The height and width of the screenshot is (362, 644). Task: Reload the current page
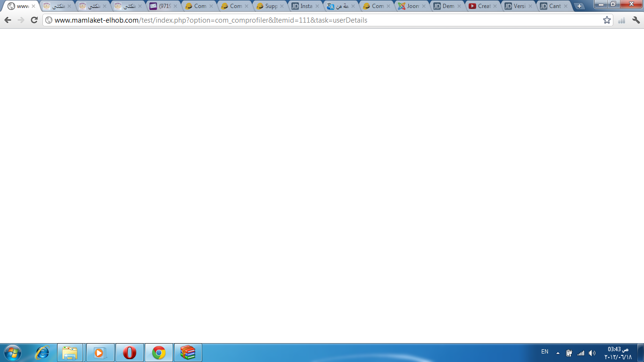coord(34,20)
